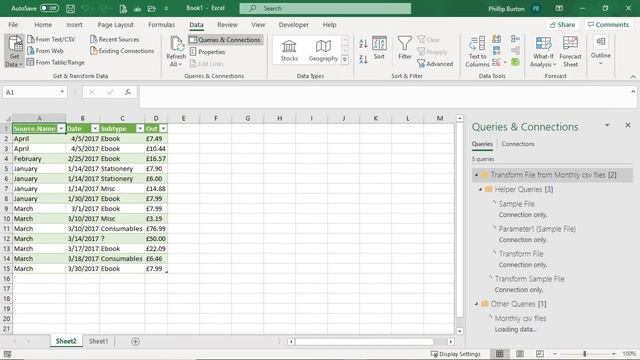This screenshot has width=640, height=360.
Task: Open Source.Name column filter dropdown
Action: point(61,129)
